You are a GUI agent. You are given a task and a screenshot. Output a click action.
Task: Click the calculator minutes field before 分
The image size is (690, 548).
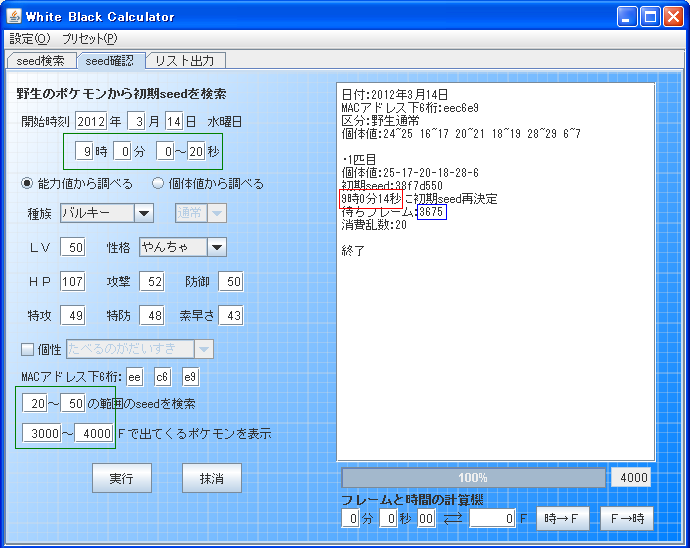[x=350, y=519]
